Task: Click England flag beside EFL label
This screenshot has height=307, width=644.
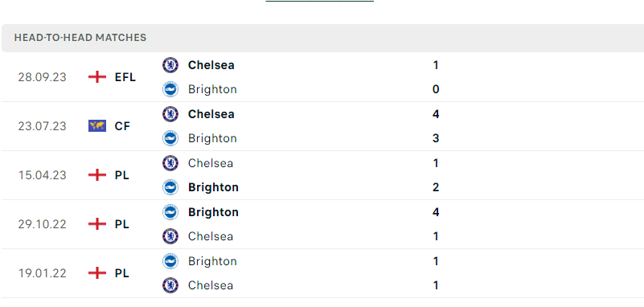Action: pyautogui.click(x=97, y=77)
